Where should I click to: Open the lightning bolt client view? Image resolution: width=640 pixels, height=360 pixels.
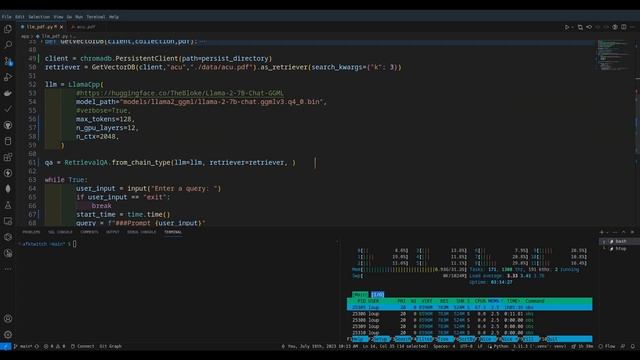(8, 173)
